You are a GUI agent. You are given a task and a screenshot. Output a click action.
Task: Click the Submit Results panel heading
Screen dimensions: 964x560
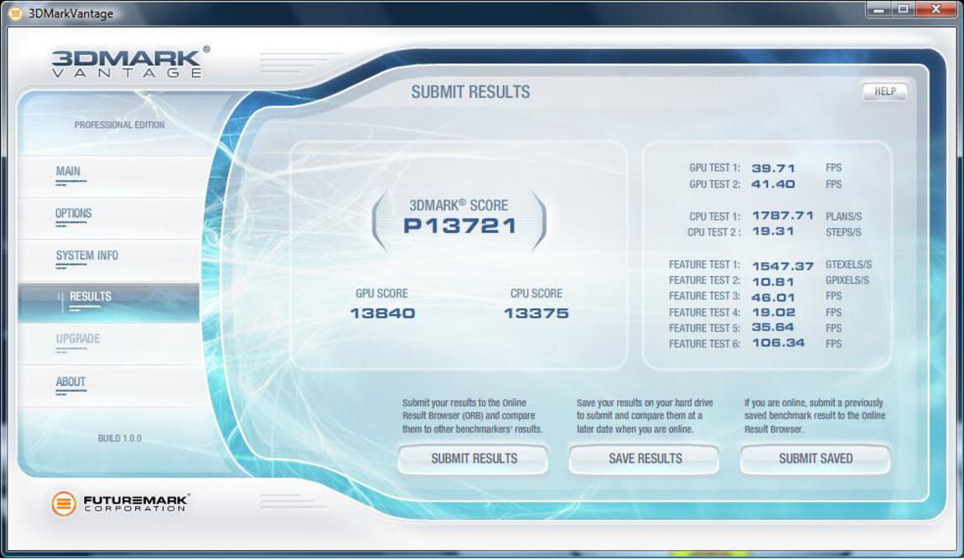tap(470, 92)
